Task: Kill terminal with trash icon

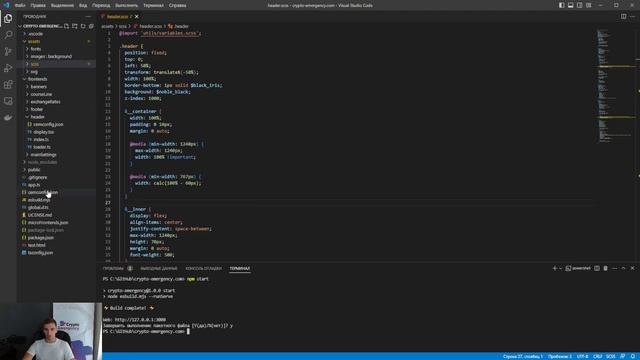Action: click(x=606, y=268)
